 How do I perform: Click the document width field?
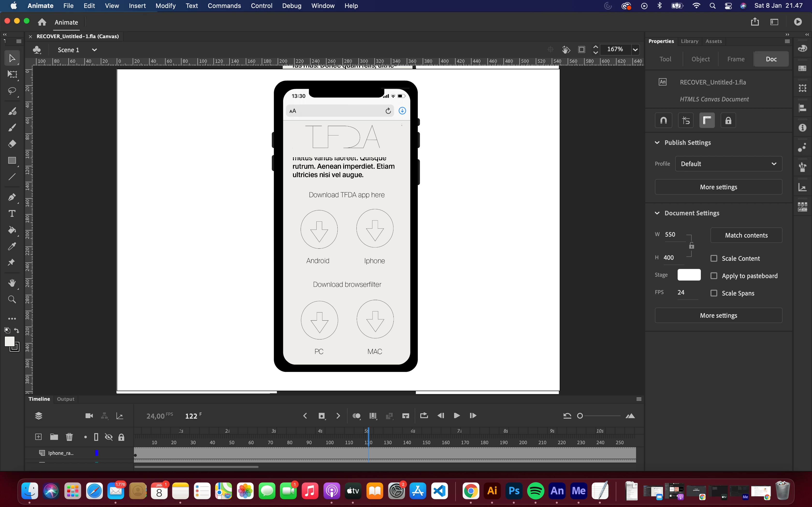click(670, 234)
